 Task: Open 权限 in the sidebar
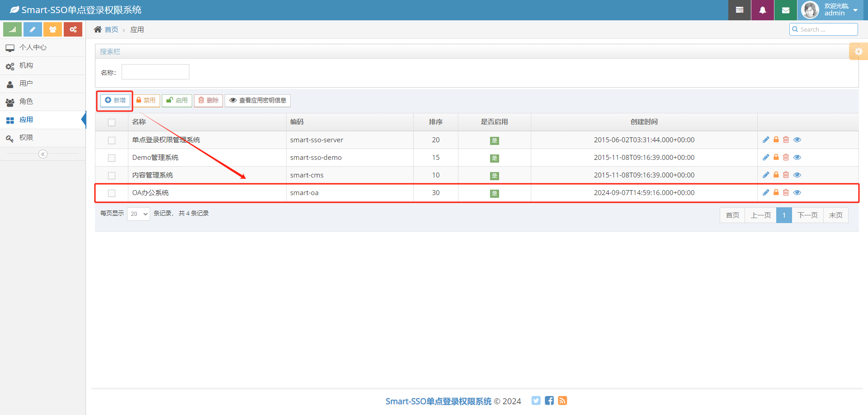tap(43, 138)
